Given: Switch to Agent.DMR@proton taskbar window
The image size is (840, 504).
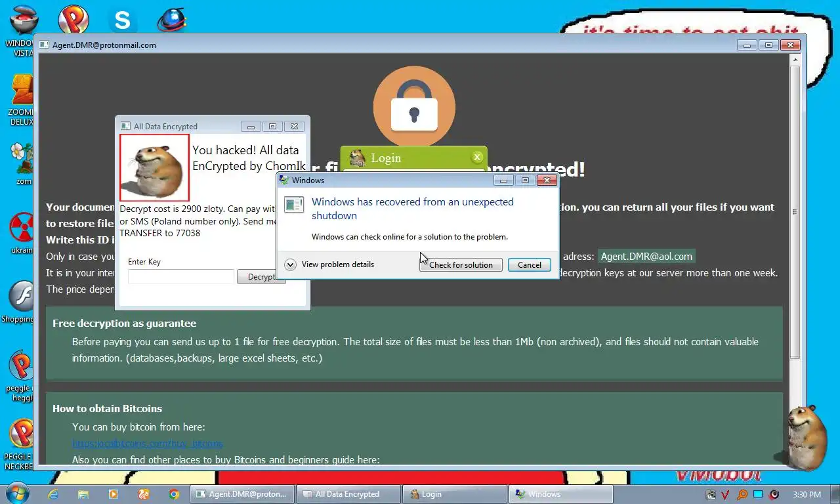Looking at the screenshot, I should [242, 494].
